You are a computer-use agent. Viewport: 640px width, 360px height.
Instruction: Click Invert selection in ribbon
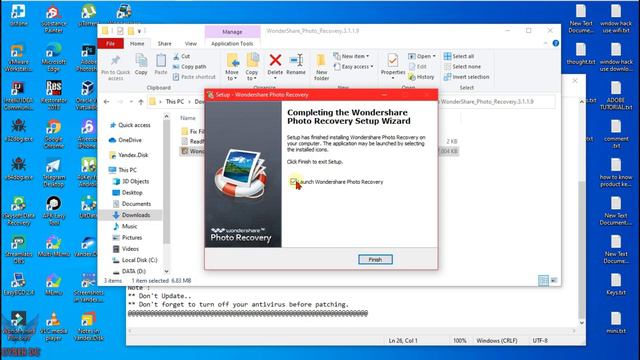[x=467, y=77]
